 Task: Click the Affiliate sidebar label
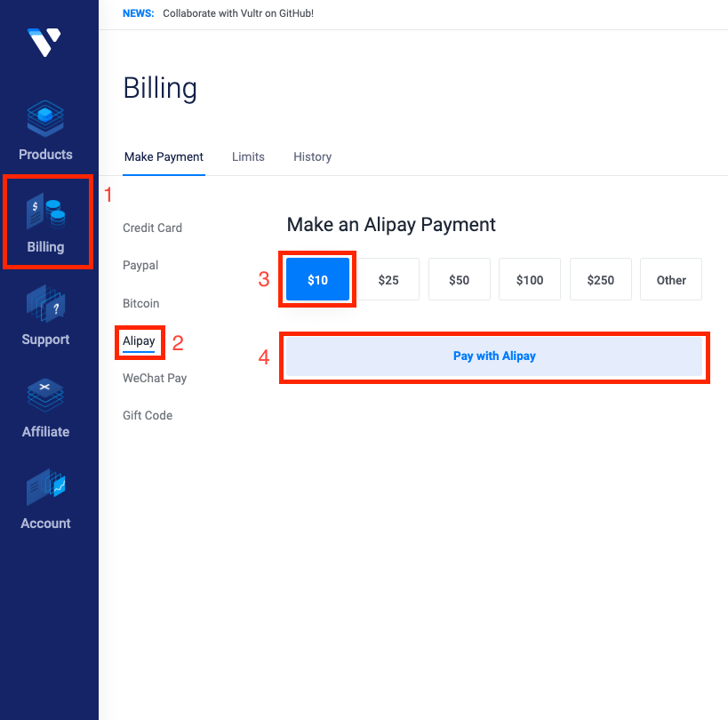coord(45,432)
